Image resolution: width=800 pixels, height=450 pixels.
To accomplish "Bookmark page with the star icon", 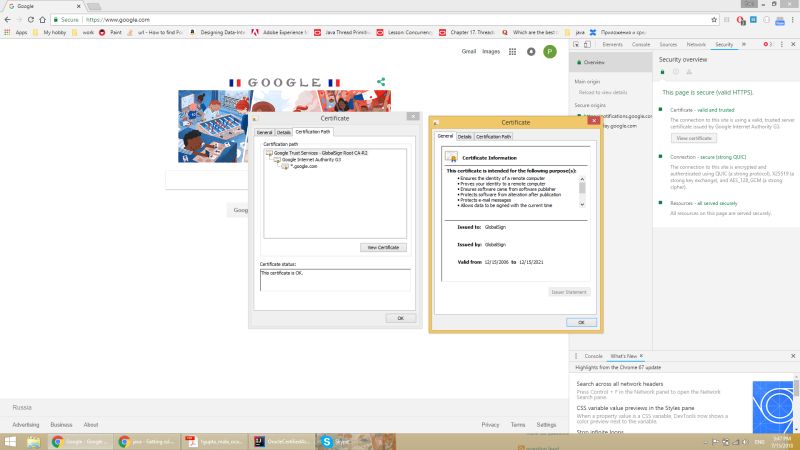I will coord(714,20).
